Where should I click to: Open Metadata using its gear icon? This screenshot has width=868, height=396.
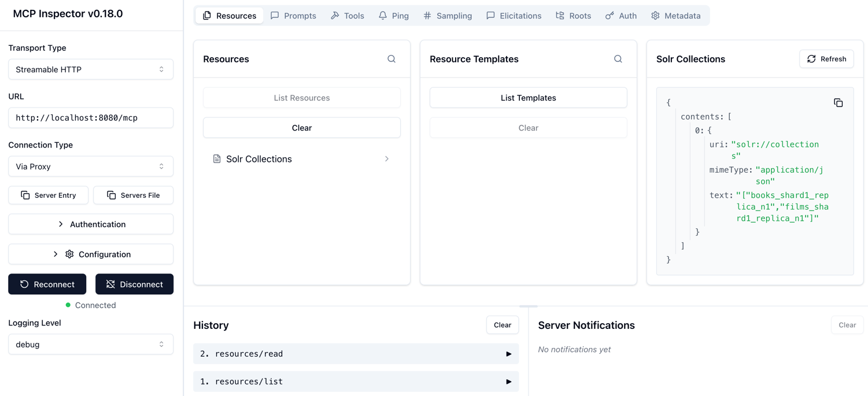tap(655, 16)
